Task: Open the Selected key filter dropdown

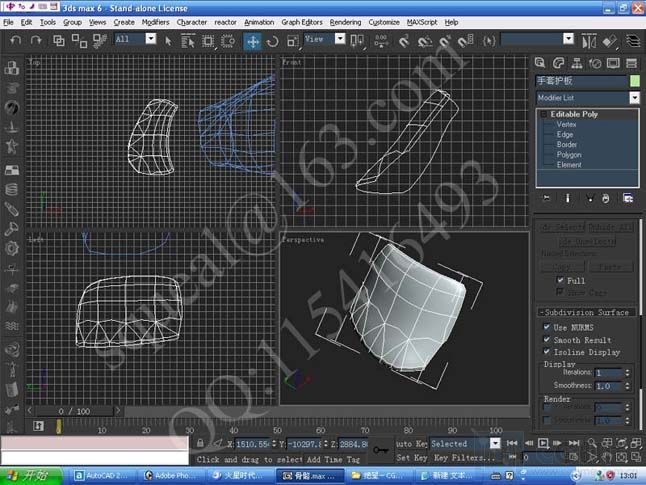Action: click(495, 443)
